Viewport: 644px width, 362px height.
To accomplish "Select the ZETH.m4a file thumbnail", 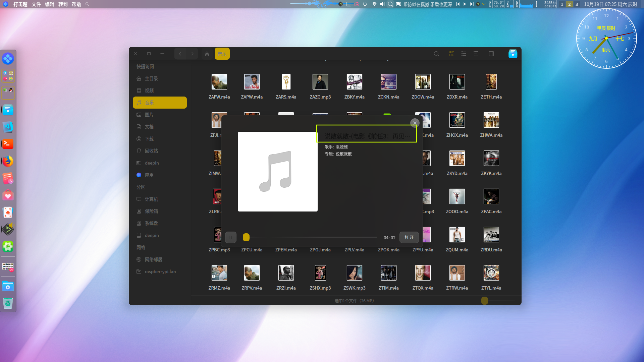I will point(491,82).
